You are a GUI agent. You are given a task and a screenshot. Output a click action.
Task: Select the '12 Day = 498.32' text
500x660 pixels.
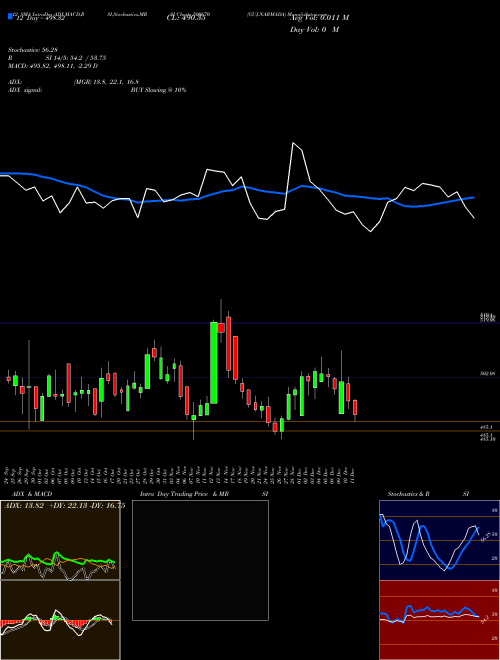coord(40,18)
